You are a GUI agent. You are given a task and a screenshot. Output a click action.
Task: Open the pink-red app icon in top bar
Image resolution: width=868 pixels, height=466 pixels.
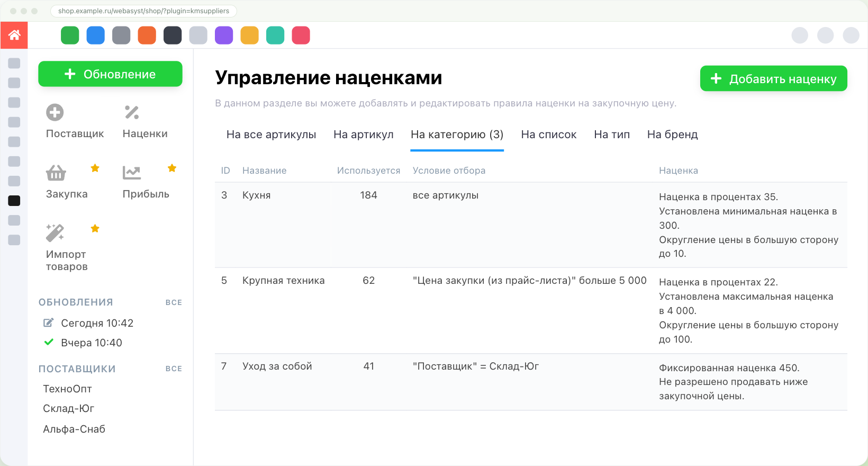tap(301, 35)
